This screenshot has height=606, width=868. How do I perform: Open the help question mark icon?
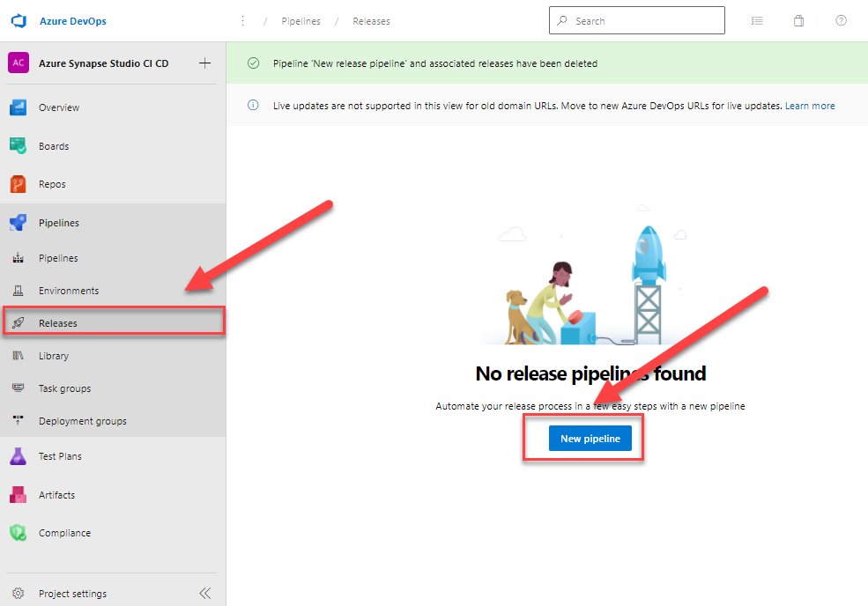841,21
